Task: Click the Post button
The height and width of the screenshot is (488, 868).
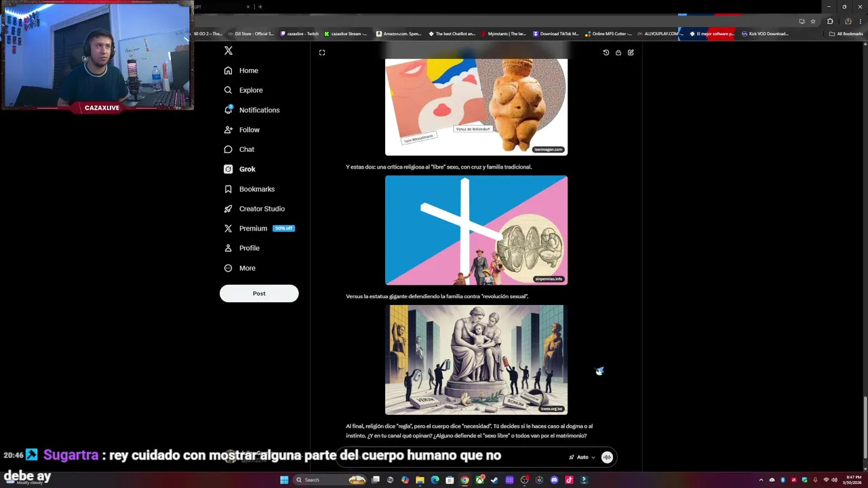Action: pyautogui.click(x=259, y=293)
